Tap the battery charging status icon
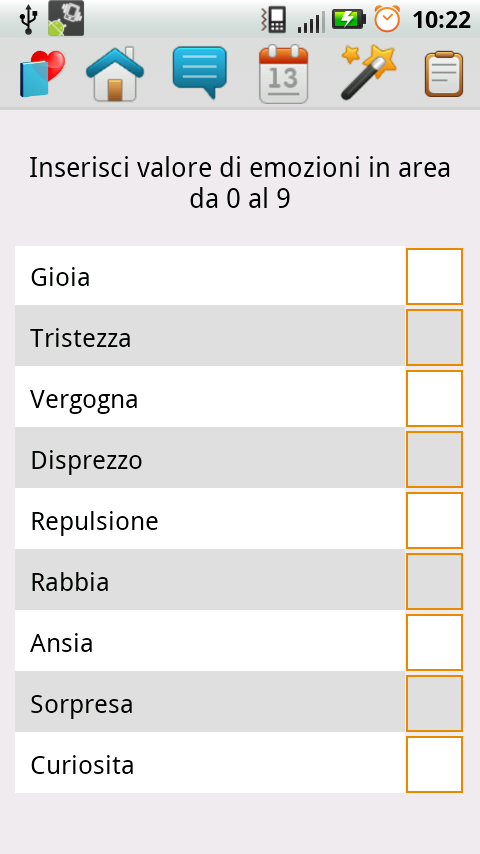 click(349, 20)
